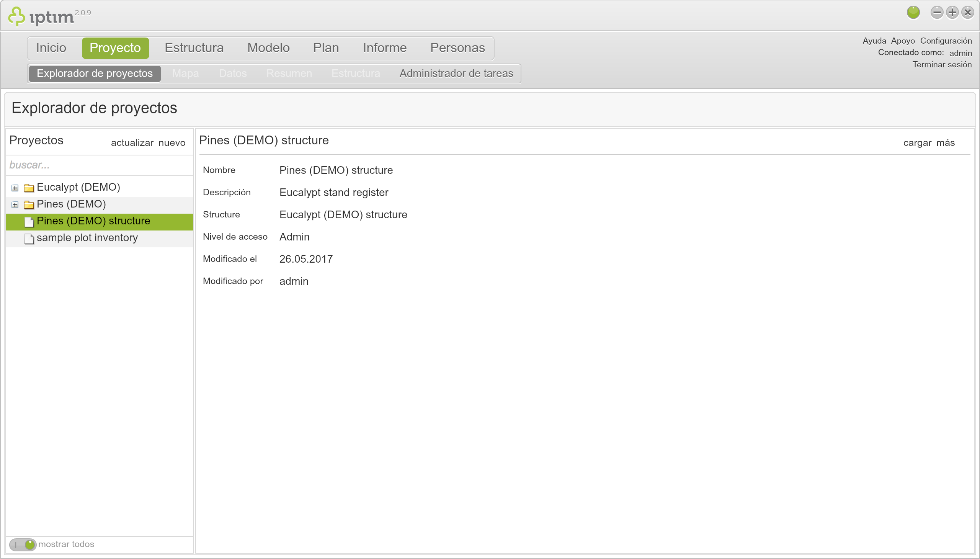
Task: Click 'actualizar' to refresh the projects list
Action: tap(132, 143)
